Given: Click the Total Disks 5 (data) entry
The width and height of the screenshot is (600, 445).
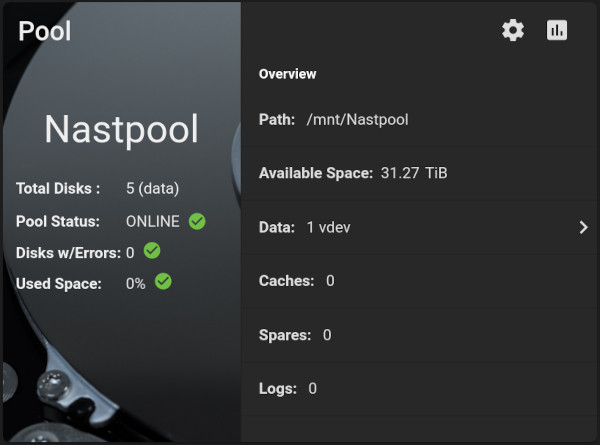Looking at the screenshot, I should tap(98, 189).
